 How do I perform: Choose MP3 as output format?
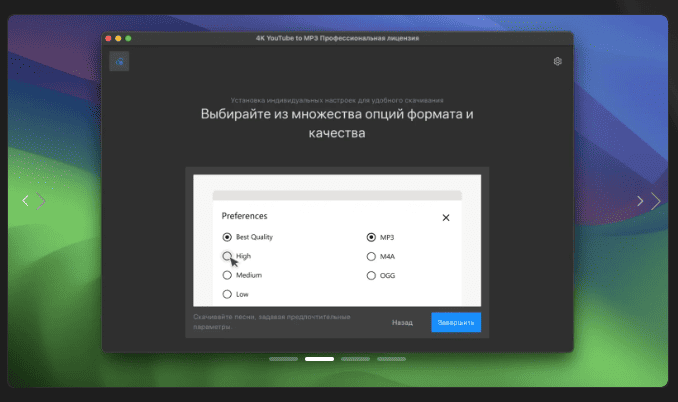click(x=371, y=237)
